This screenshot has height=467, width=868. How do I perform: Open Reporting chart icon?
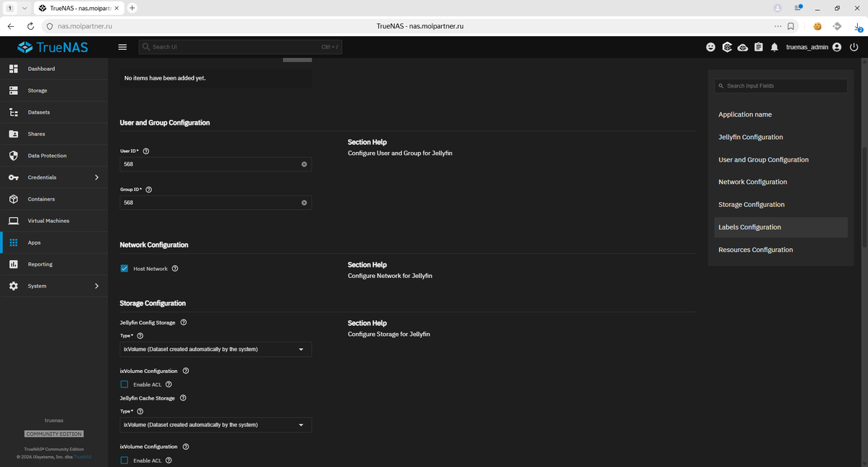point(13,264)
